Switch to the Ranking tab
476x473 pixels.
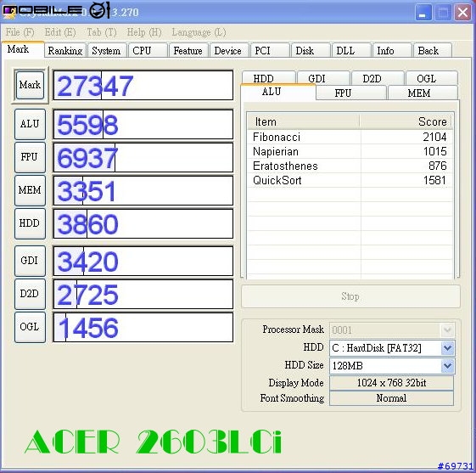tap(65, 50)
